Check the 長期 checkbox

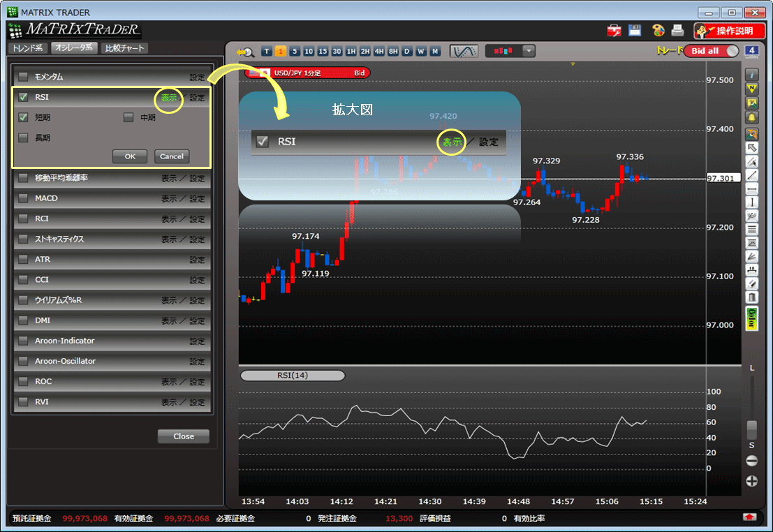[x=23, y=138]
